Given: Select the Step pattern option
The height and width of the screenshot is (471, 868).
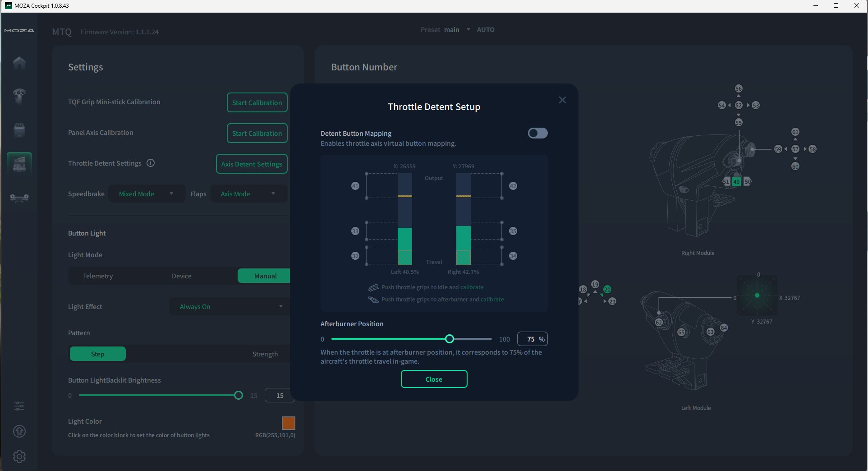Looking at the screenshot, I should point(97,354).
